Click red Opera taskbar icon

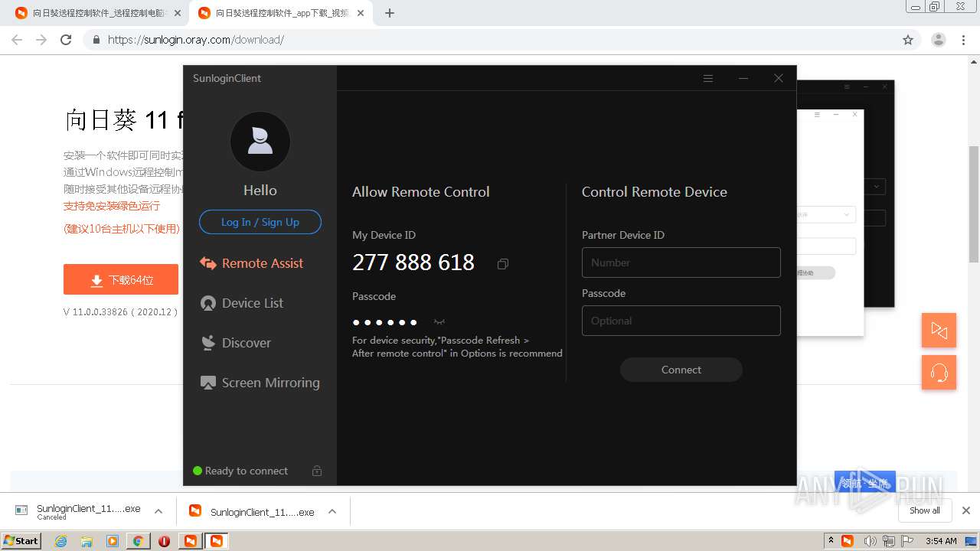(x=164, y=541)
